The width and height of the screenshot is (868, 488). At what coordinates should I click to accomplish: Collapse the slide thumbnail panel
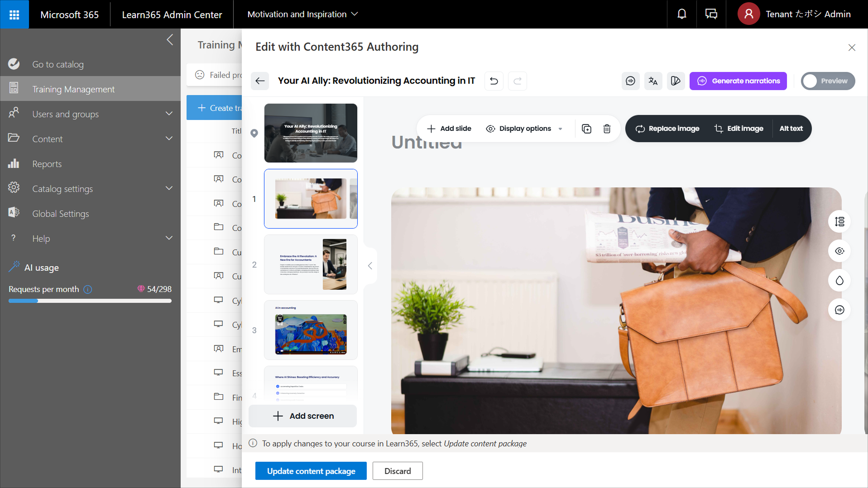(370, 266)
